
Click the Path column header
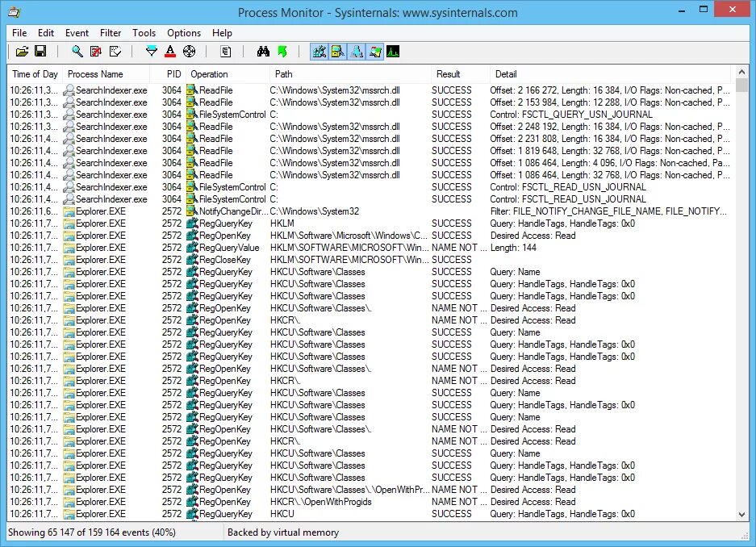pos(350,74)
